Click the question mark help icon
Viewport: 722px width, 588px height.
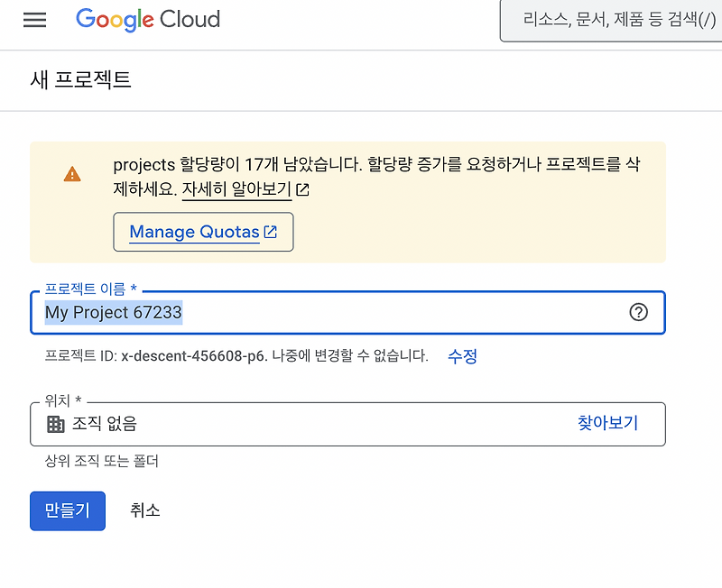click(639, 312)
